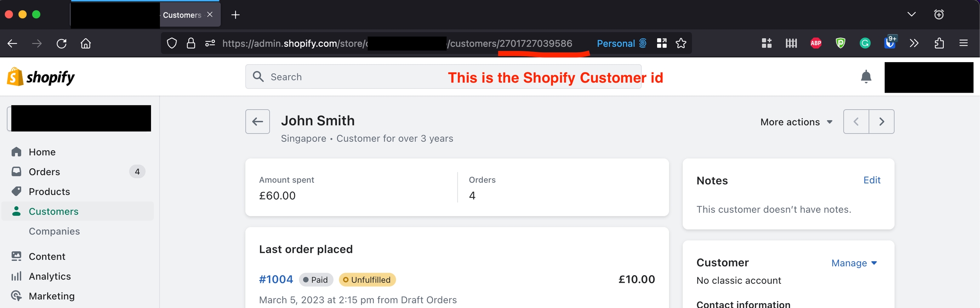Edit the customer Notes

coord(872,180)
